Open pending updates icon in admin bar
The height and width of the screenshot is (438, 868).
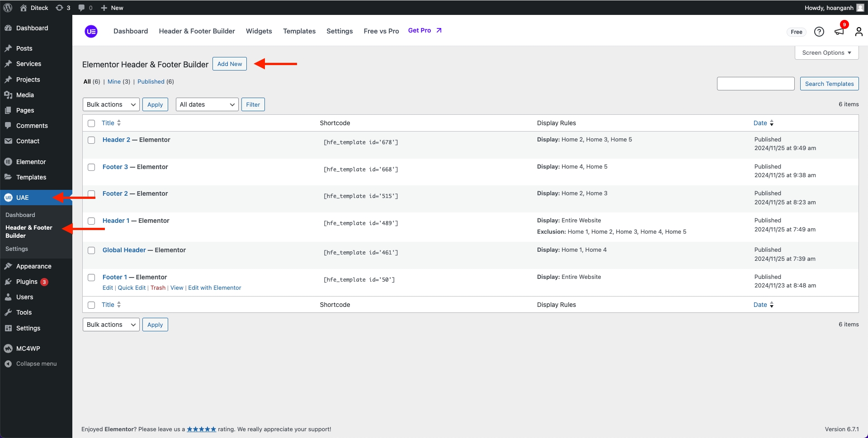click(63, 8)
